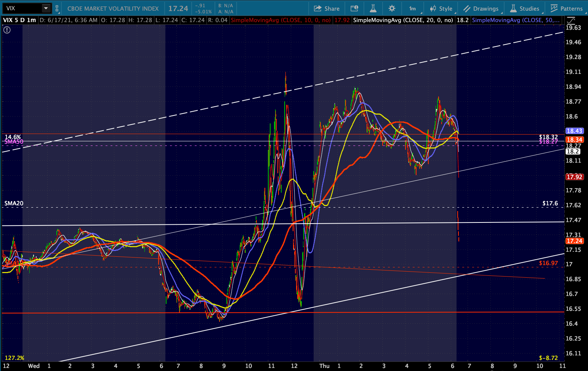Click the '$17.6' price level label
The image size is (588, 371).
550,203
